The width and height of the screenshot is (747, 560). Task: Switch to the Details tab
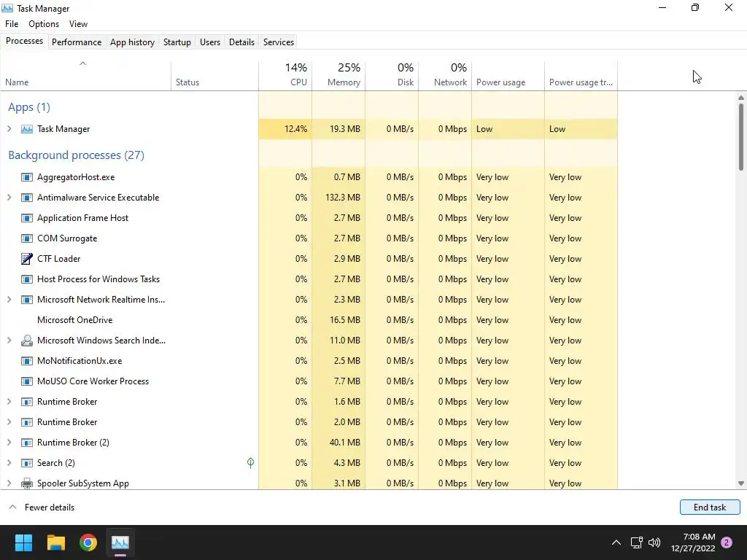tap(241, 42)
